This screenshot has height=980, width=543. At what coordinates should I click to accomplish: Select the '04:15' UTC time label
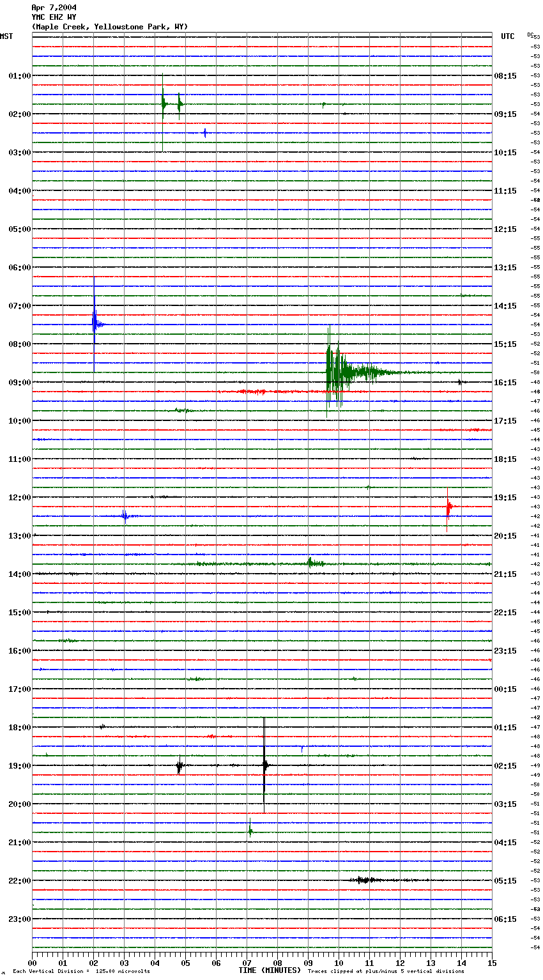tap(505, 843)
